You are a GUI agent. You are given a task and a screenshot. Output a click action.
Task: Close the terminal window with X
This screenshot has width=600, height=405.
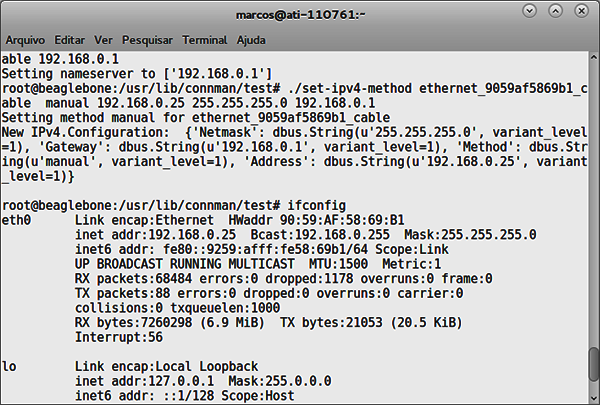click(x=581, y=11)
